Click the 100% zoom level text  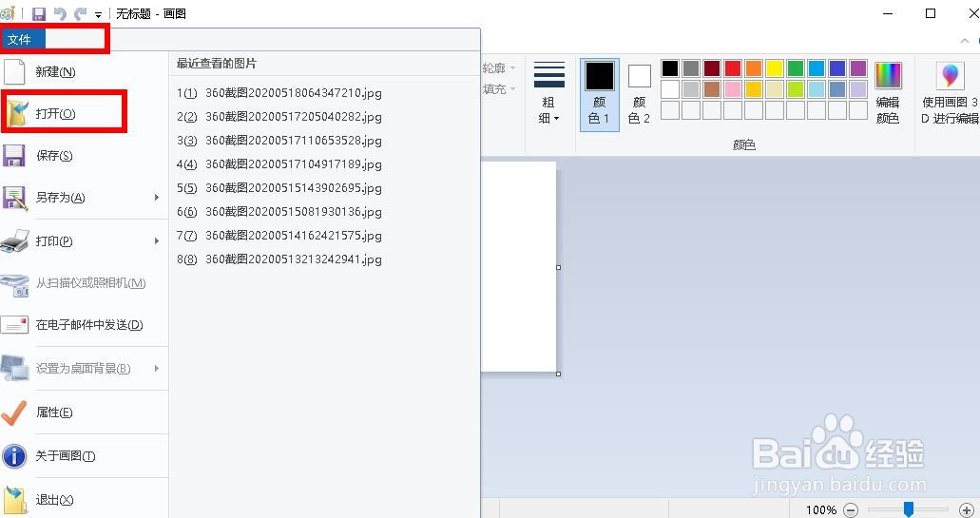[820, 509]
